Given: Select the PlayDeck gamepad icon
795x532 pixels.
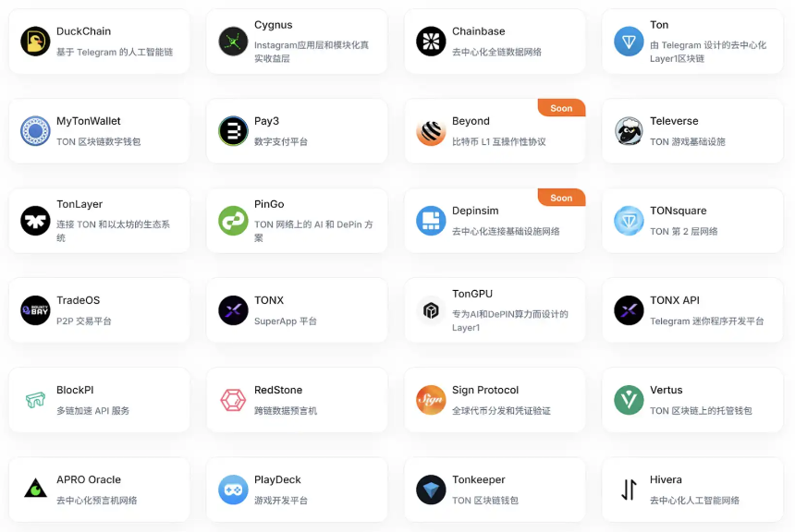Looking at the screenshot, I should click(233, 490).
